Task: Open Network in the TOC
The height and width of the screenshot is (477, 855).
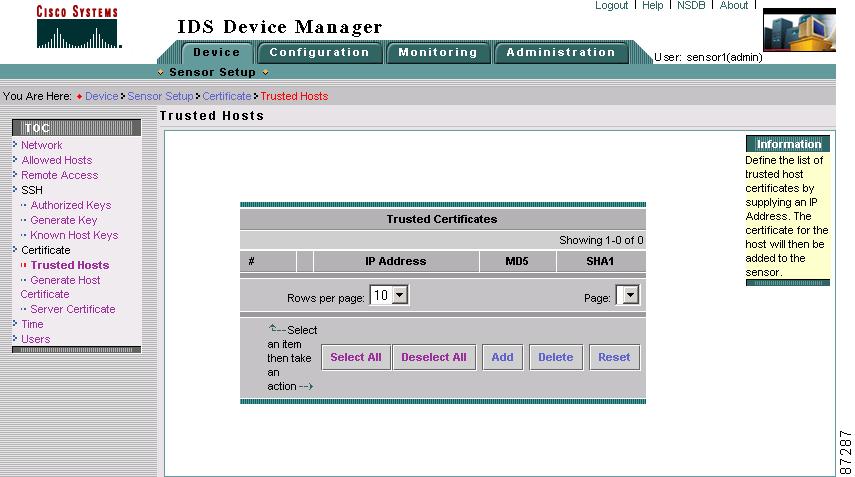Action: (x=41, y=145)
